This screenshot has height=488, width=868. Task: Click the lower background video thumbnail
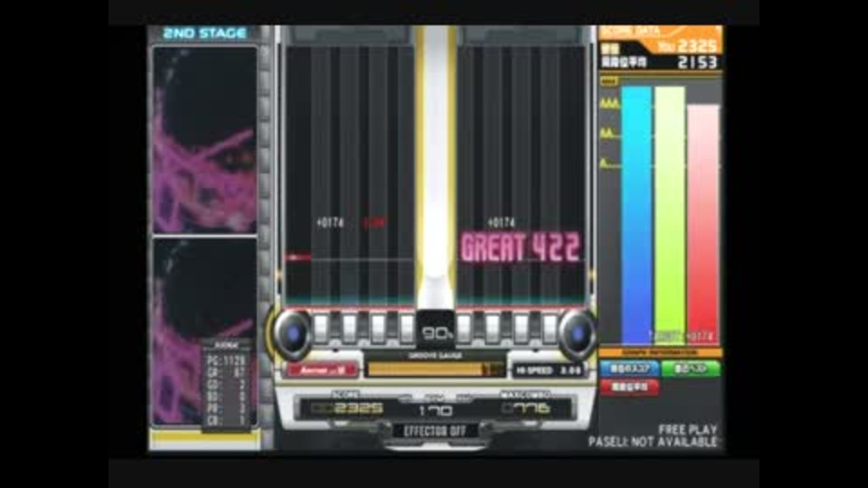coord(205,332)
